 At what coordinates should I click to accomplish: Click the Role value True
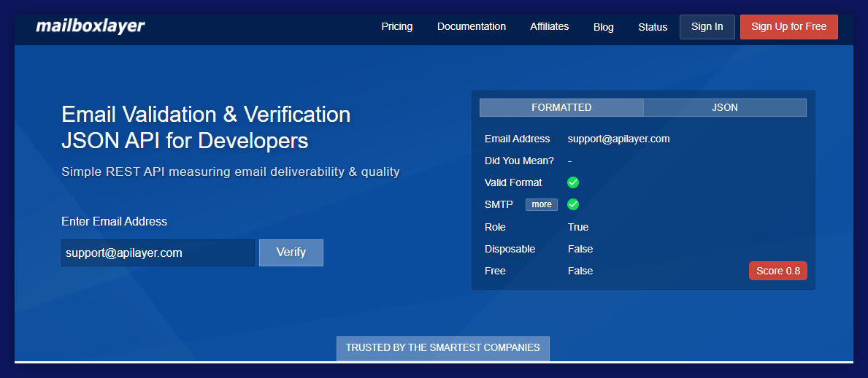[578, 227]
